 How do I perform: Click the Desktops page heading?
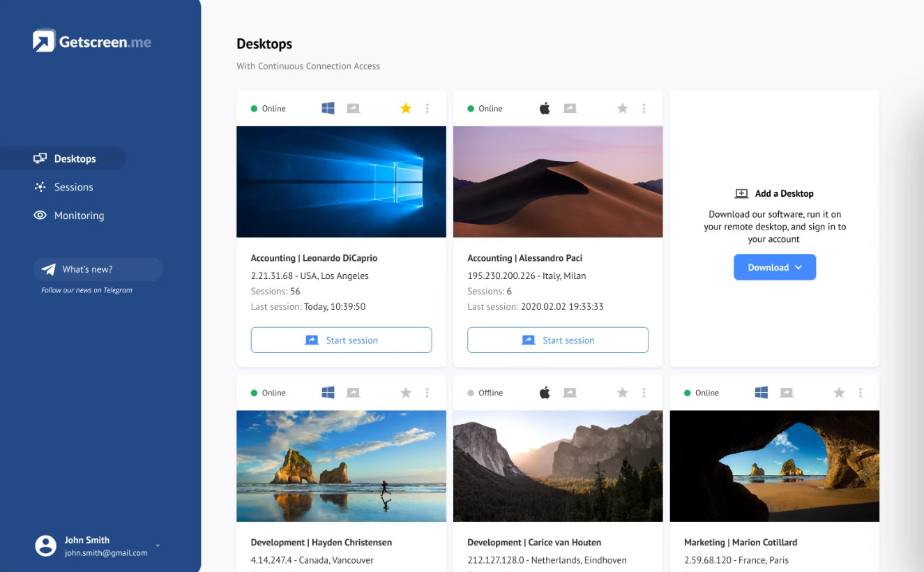pyautogui.click(x=264, y=44)
